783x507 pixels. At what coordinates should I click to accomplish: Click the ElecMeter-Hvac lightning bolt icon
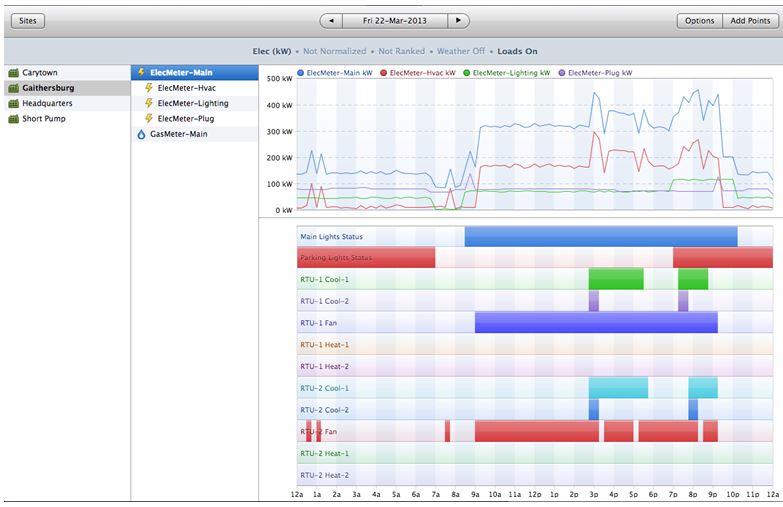point(149,88)
